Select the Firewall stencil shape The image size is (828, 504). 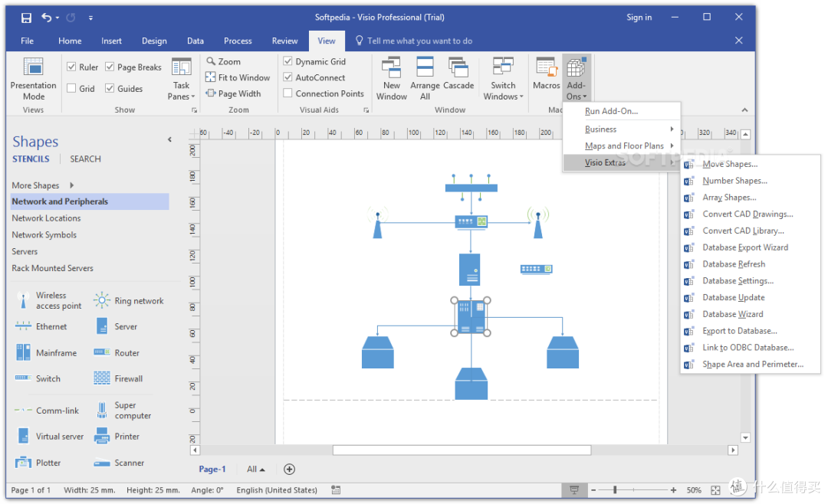118,378
